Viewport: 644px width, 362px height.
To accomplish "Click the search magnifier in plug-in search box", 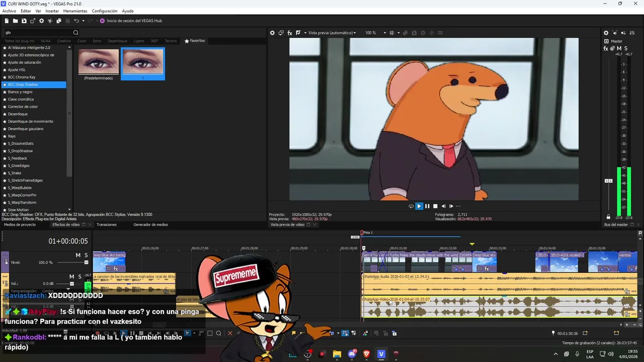I will (x=76, y=33).
